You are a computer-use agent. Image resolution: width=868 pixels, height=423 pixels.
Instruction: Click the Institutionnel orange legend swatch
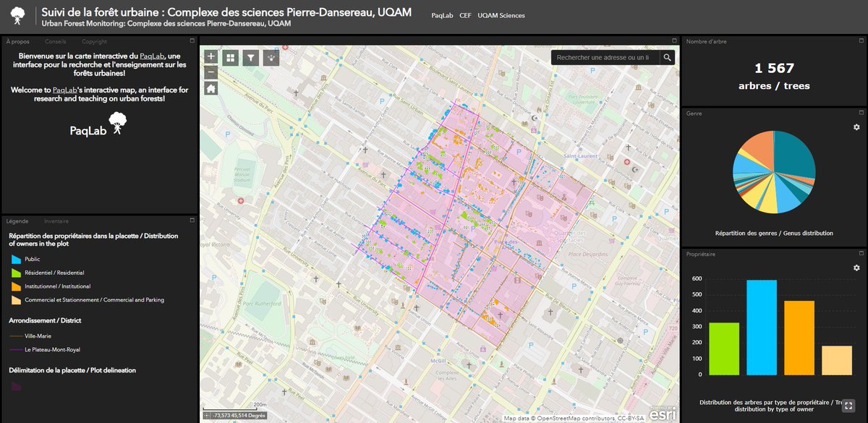(x=17, y=286)
